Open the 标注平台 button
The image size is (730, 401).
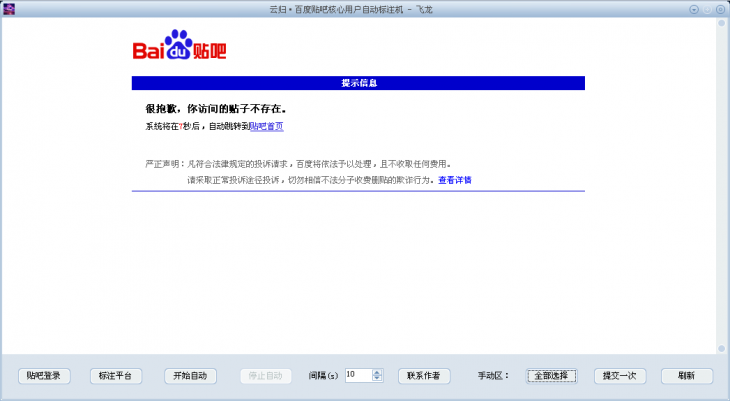115,376
